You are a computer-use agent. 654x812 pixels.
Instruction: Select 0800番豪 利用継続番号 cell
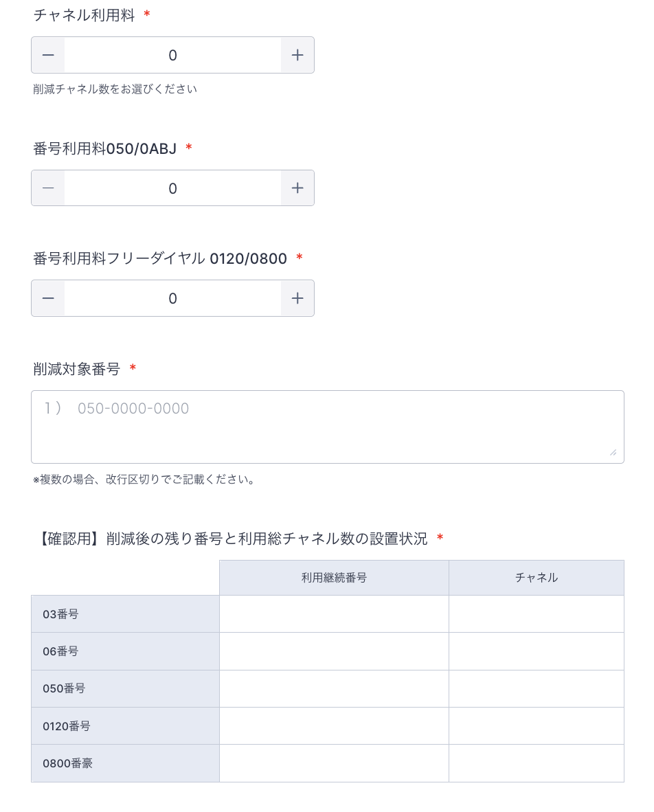click(x=334, y=763)
